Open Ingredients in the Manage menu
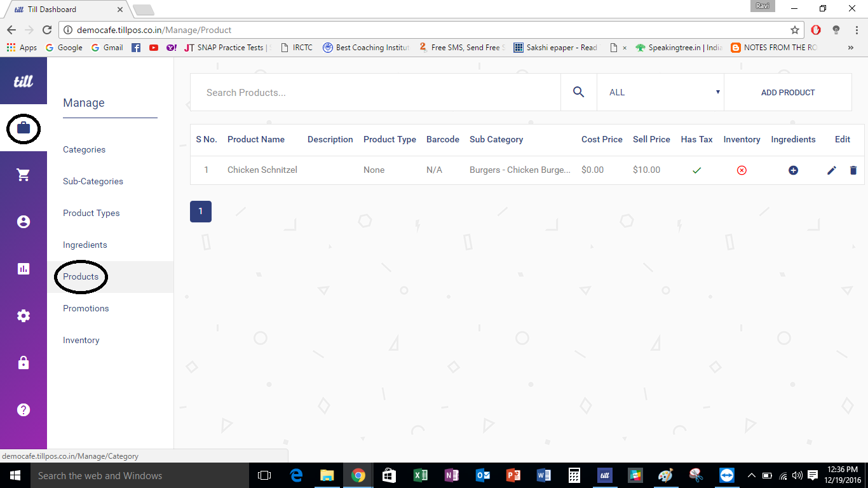This screenshot has height=488, width=868. 85,245
